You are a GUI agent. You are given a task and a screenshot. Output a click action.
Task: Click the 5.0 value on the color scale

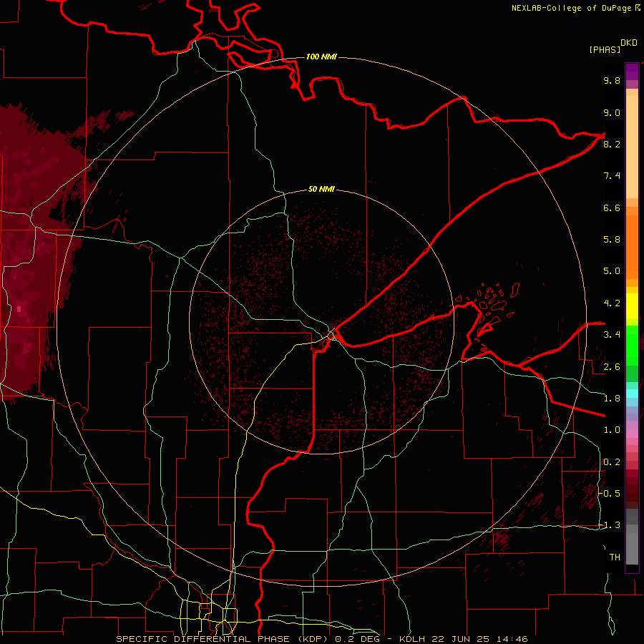point(612,271)
